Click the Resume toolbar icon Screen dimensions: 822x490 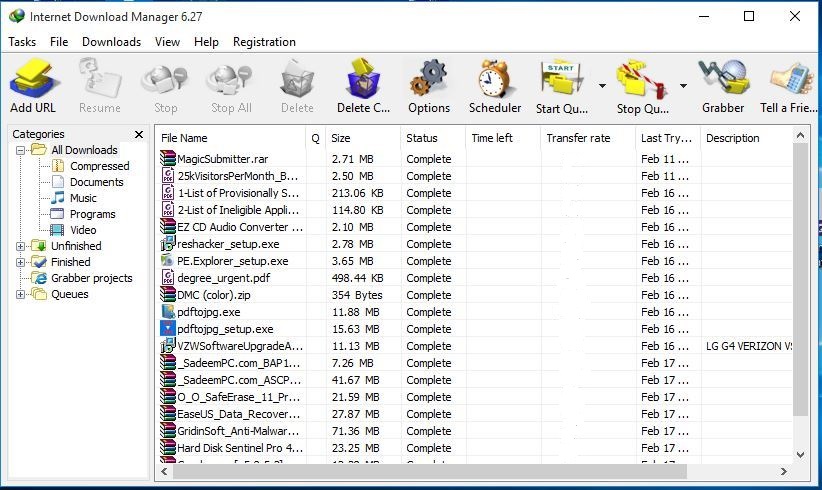[x=100, y=79]
